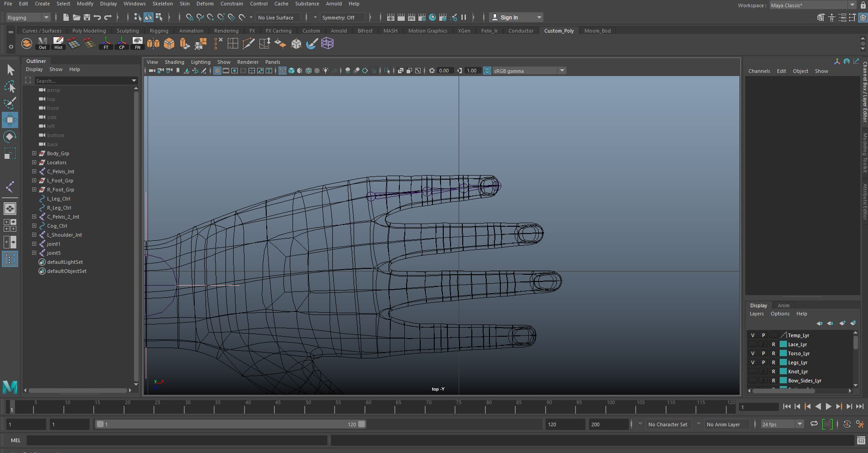Activate the Paint Selection tool

[x=10, y=103]
